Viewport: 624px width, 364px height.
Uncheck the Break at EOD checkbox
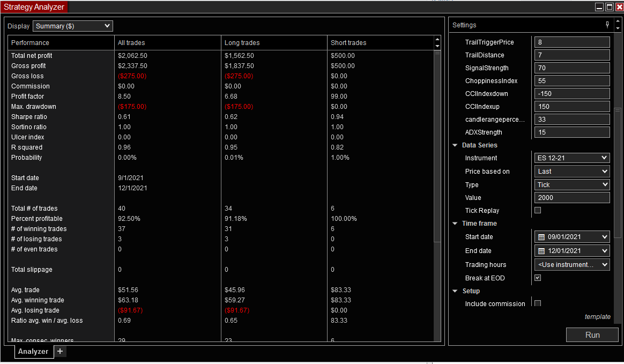click(538, 278)
